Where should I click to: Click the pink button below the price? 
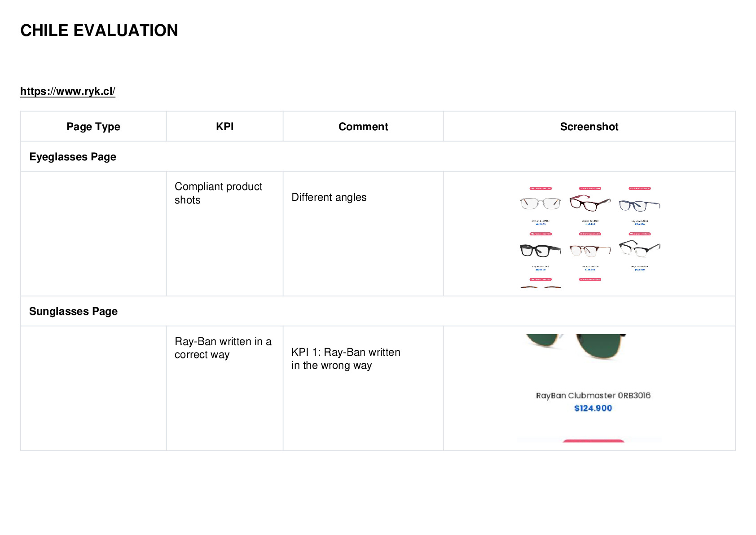pyautogui.click(x=593, y=441)
